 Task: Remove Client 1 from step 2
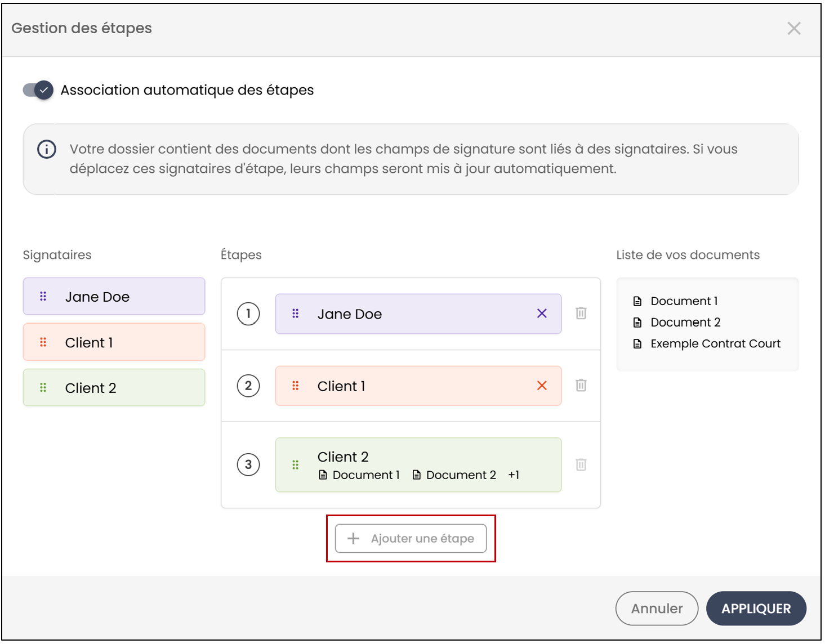pos(542,386)
